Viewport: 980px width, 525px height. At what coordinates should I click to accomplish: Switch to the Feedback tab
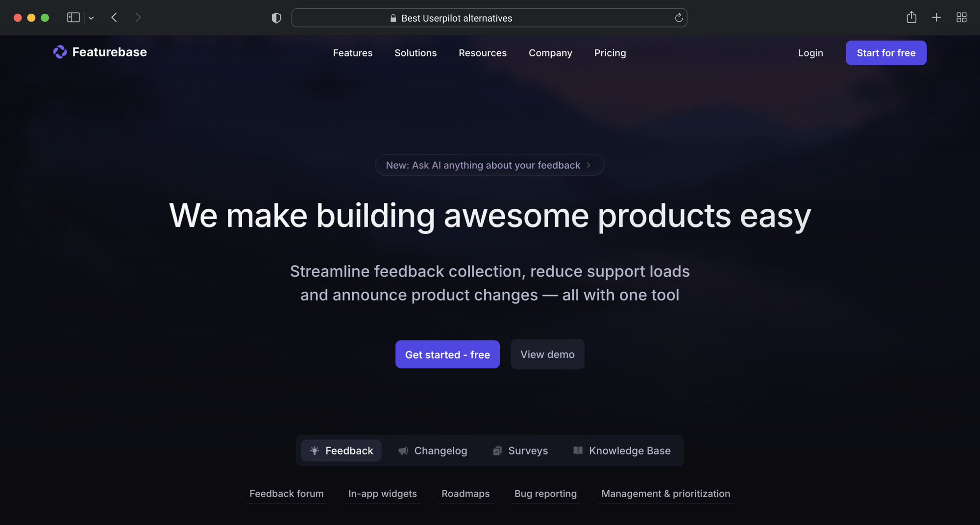pyautogui.click(x=341, y=450)
